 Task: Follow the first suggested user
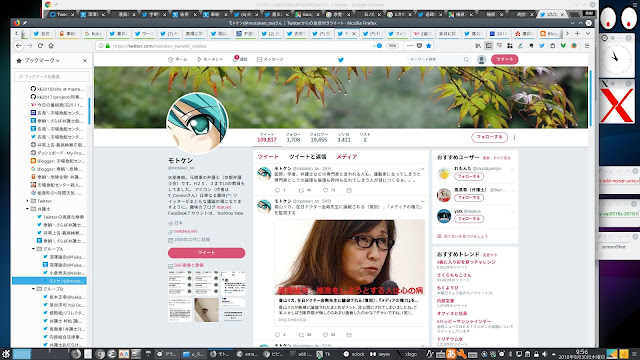click(469, 177)
